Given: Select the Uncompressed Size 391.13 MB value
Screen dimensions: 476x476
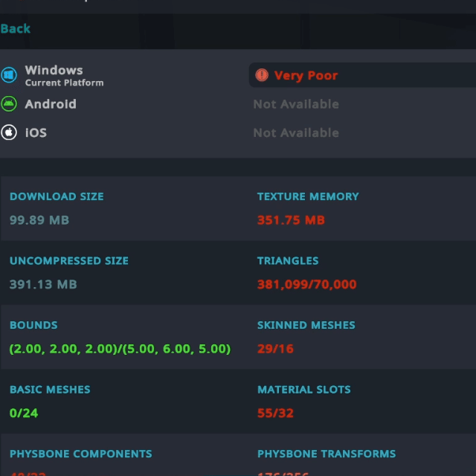Looking at the screenshot, I should tap(43, 284).
